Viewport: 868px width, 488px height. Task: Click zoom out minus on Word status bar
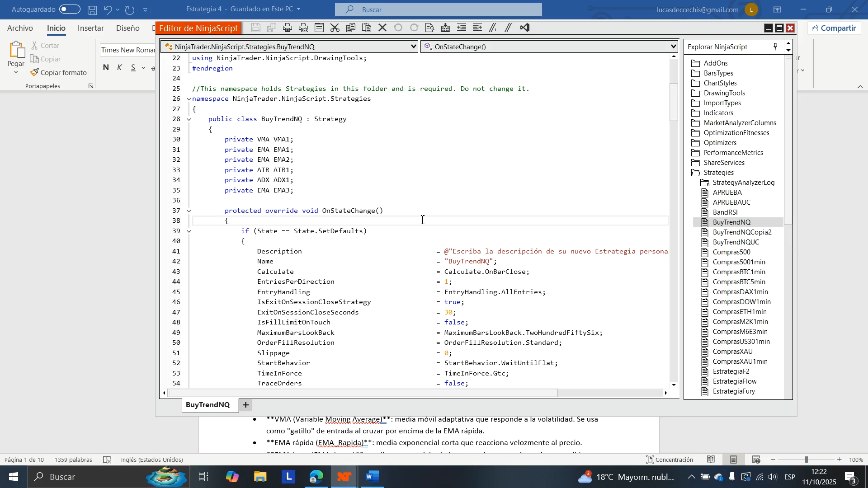pyautogui.click(x=773, y=460)
